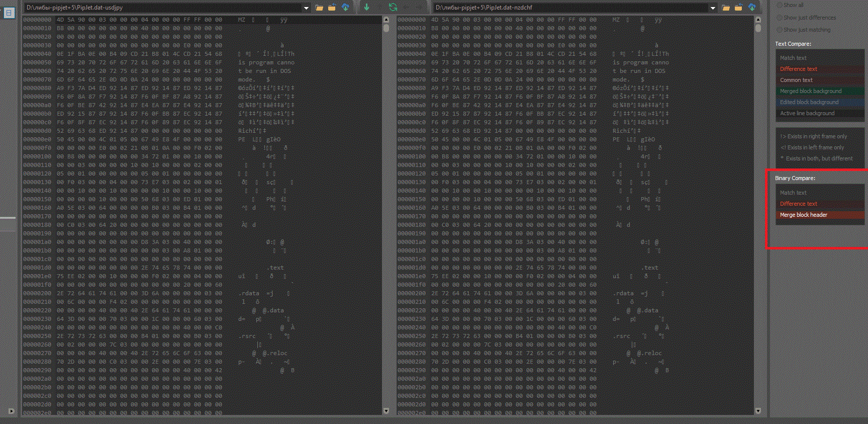Click 'mode.' ASCII text in left pane

[x=246, y=79]
